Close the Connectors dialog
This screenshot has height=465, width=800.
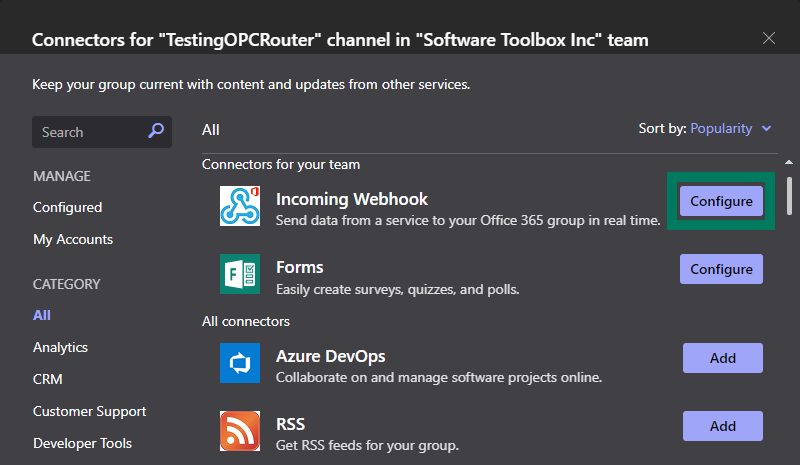pos(768,38)
